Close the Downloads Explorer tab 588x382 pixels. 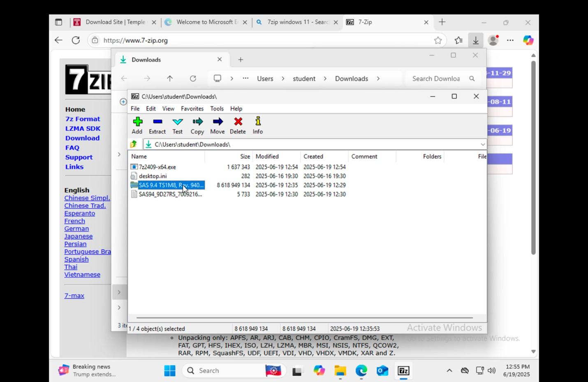220,59
